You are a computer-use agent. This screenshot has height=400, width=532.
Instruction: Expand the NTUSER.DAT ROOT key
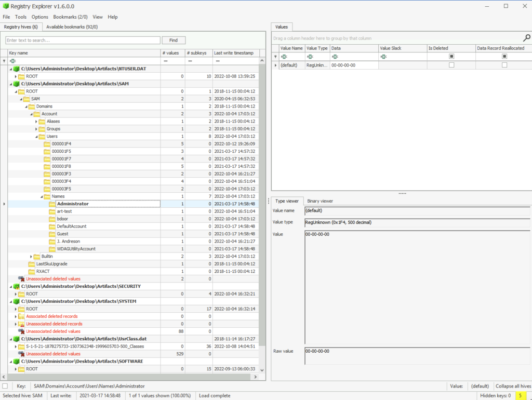[x=16, y=76]
